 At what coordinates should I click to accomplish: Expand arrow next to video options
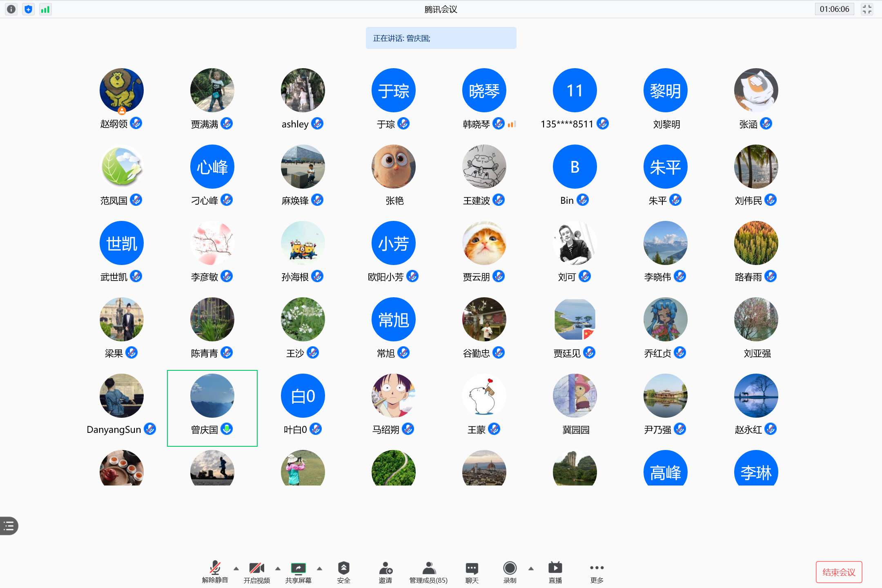click(278, 568)
